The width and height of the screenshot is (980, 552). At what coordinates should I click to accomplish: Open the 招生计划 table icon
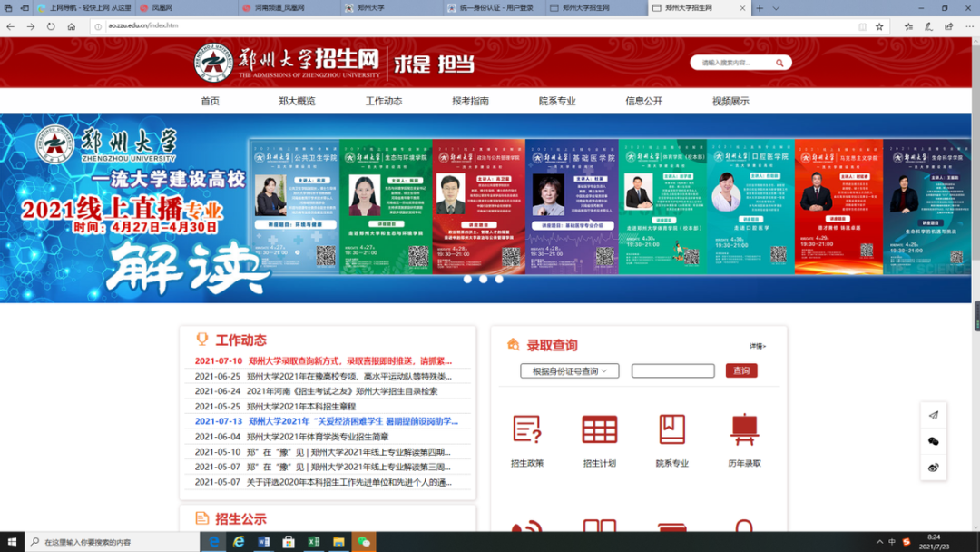(599, 431)
